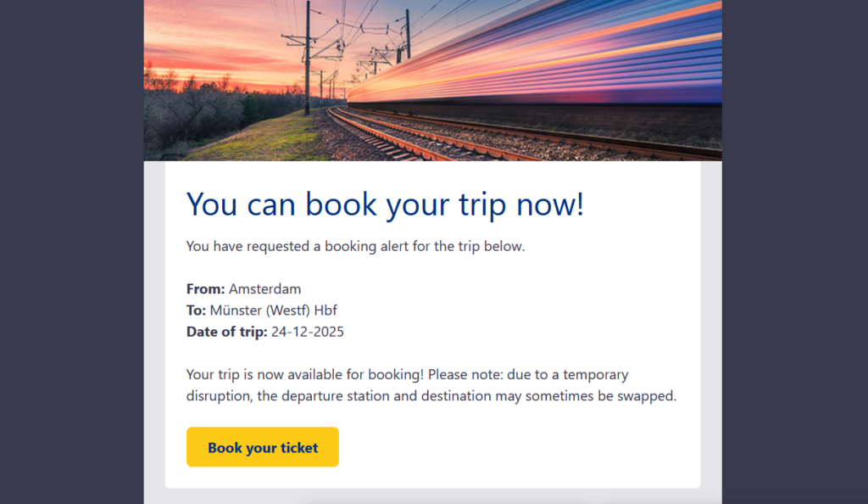Image resolution: width=868 pixels, height=504 pixels.
Task: Click the "You can book your trip now!" heading
Action: pyautogui.click(x=385, y=204)
